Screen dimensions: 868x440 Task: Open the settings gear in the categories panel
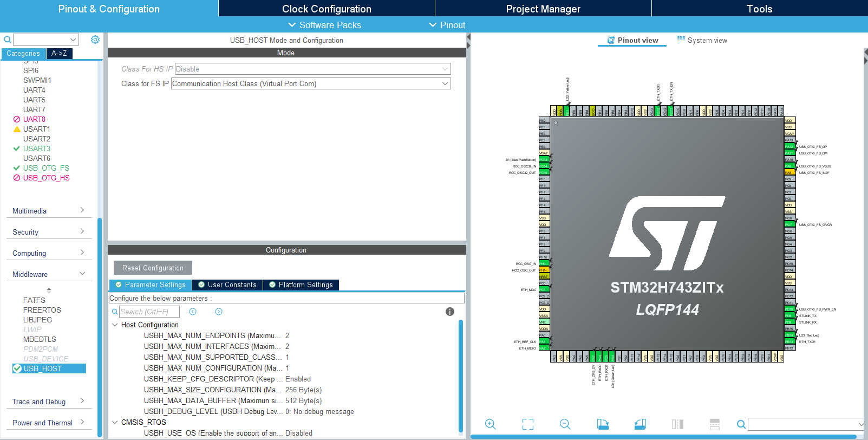95,40
